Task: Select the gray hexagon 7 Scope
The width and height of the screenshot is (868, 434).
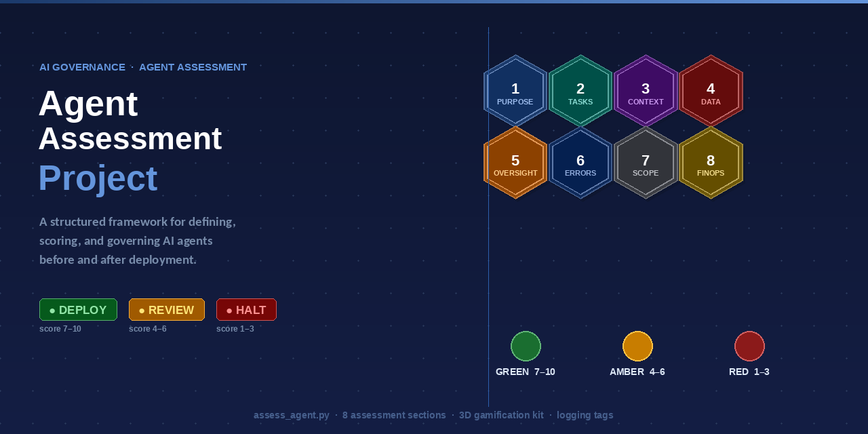Action: tap(646, 162)
